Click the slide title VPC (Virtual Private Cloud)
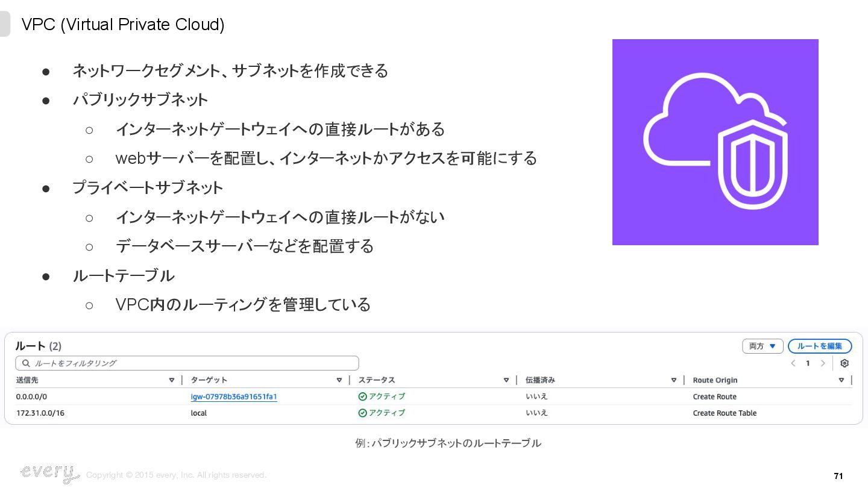868x488 pixels. pos(123,25)
